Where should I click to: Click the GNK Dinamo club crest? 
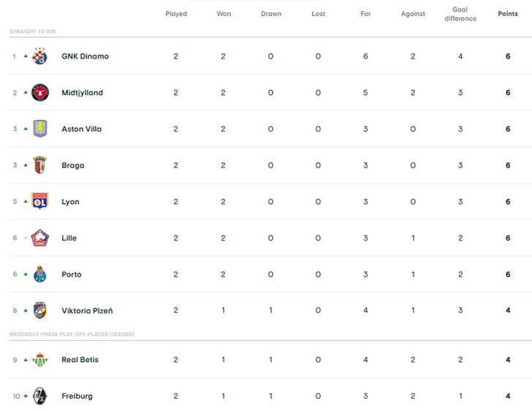tap(40, 56)
